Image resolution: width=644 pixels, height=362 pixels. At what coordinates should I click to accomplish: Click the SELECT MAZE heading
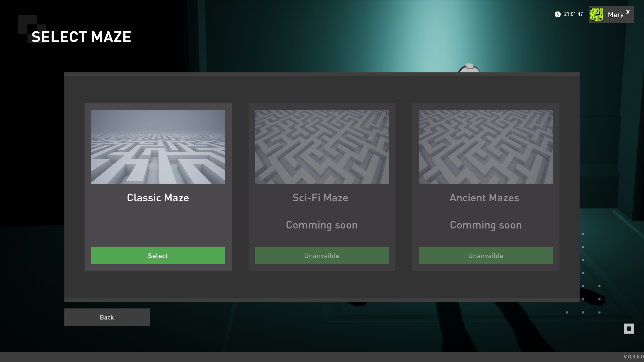[81, 37]
